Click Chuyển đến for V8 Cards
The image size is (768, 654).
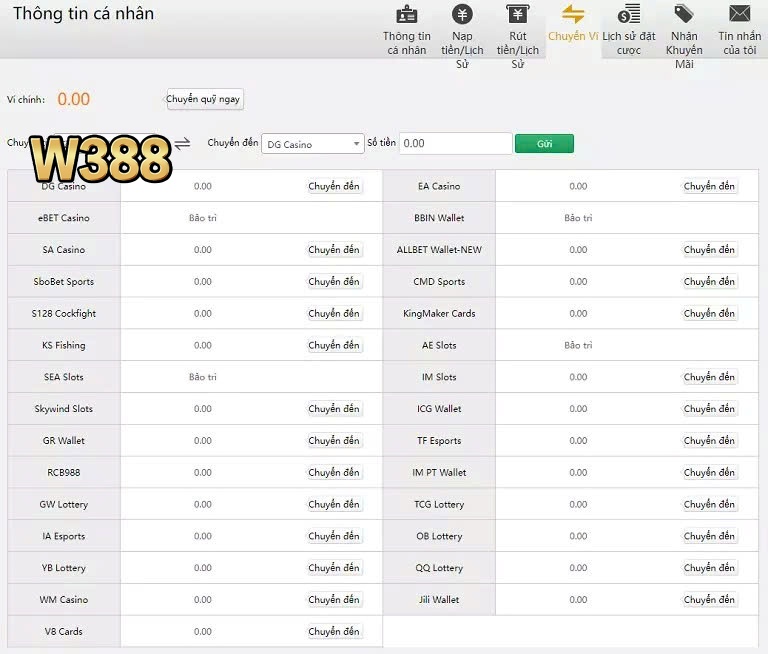[x=334, y=631]
